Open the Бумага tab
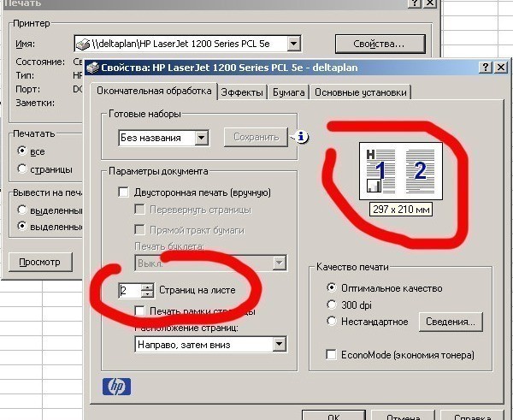The image size is (513, 420). tap(289, 92)
